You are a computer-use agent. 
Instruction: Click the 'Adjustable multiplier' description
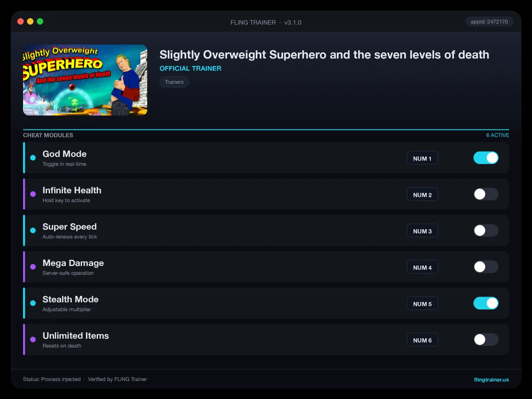pos(66,309)
